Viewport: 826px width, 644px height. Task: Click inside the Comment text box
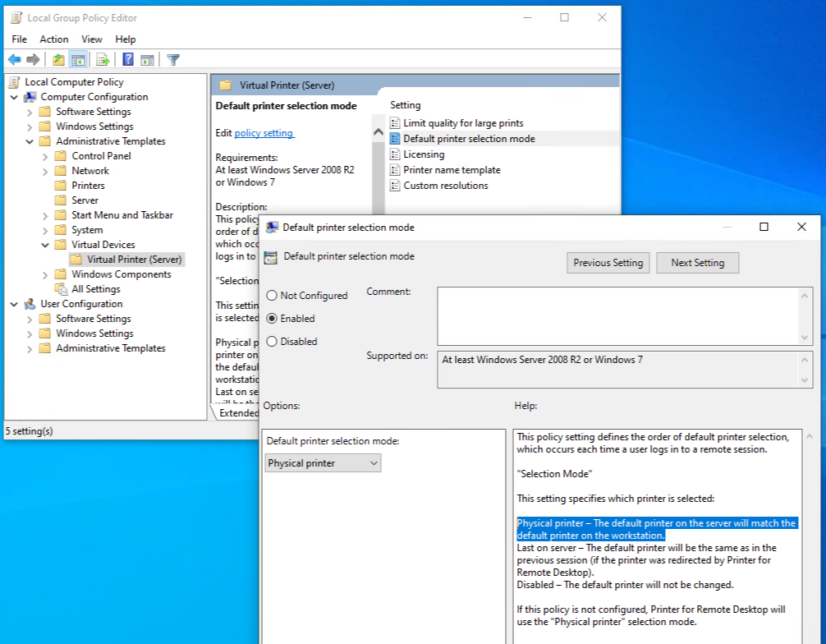[x=617, y=315]
